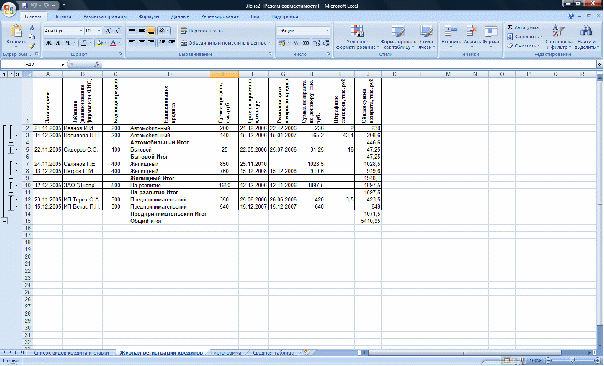Viewport: 604px width, 366px height.
Task: Apply thousands separator (000) style
Action: (x=306, y=43)
